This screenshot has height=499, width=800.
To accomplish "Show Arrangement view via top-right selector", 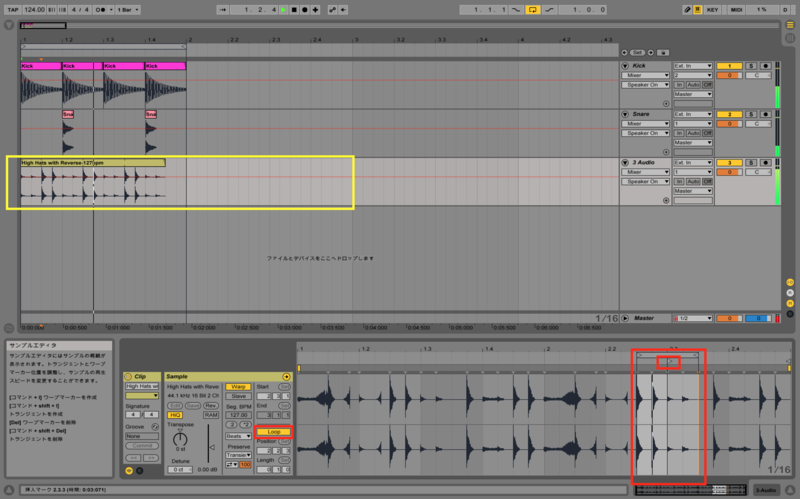I will [790, 25].
